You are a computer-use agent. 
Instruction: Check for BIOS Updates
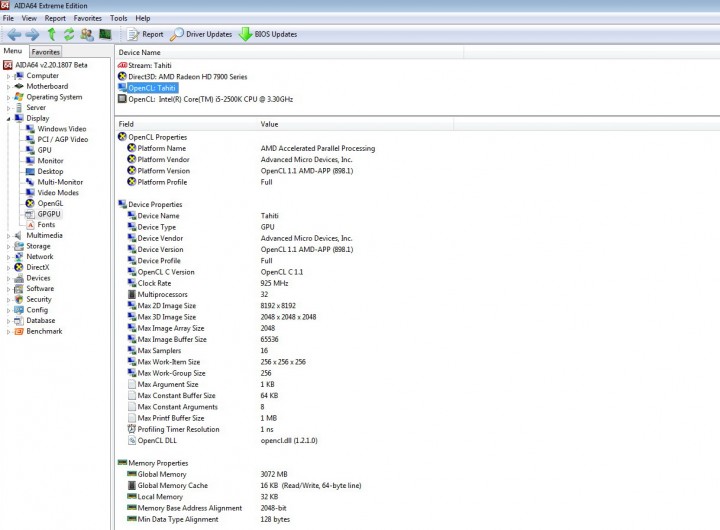[x=268, y=34]
